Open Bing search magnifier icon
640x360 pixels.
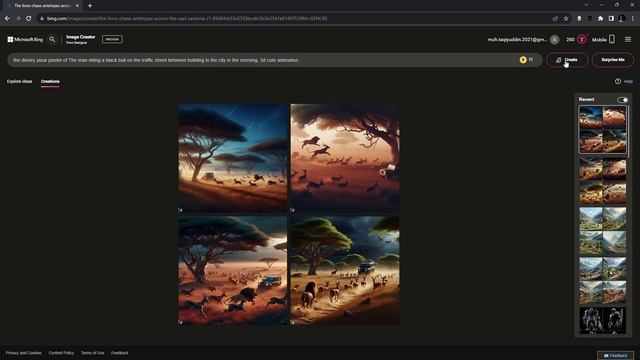click(x=52, y=40)
